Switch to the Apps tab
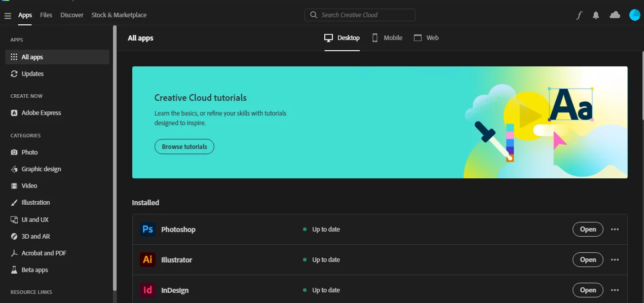This screenshot has width=644, height=303. click(x=25, y=15)
